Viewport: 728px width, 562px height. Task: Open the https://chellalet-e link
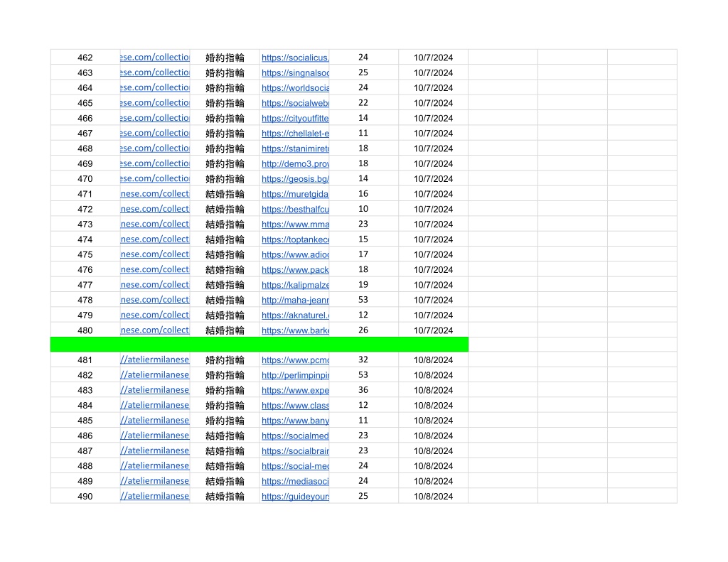295,133
